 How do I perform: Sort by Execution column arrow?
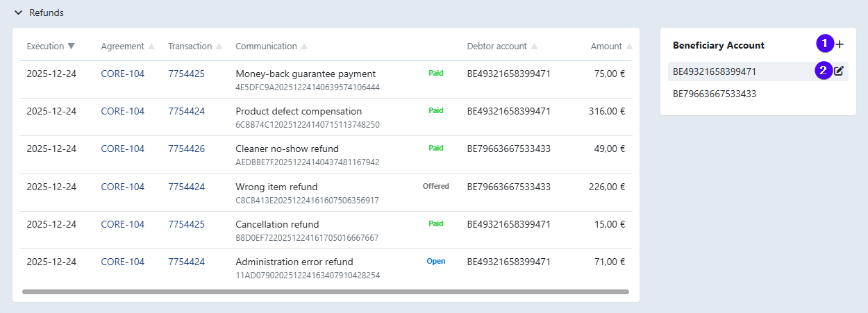[x=71, y=46]
